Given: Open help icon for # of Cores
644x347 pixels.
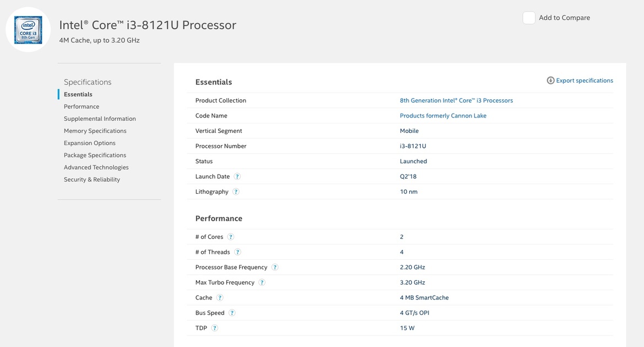Looking at the screenshot, I should point(231,237).
